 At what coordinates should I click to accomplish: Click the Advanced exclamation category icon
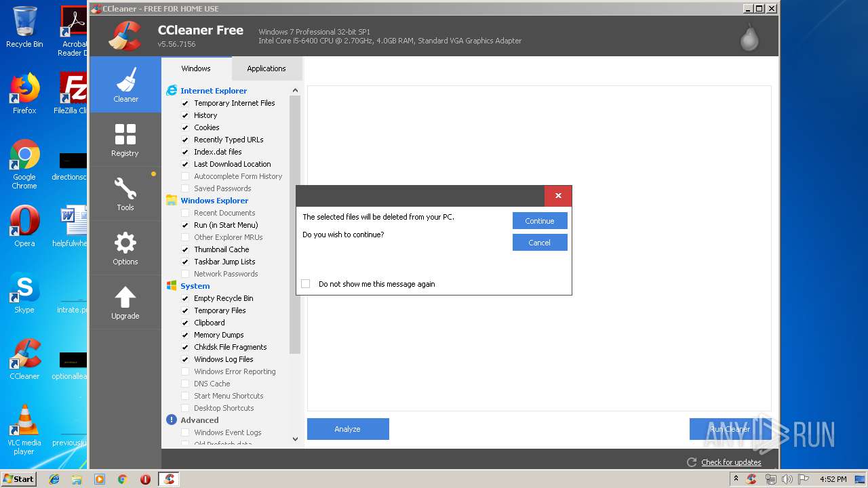pyautogui.click(x=172, y=420)
